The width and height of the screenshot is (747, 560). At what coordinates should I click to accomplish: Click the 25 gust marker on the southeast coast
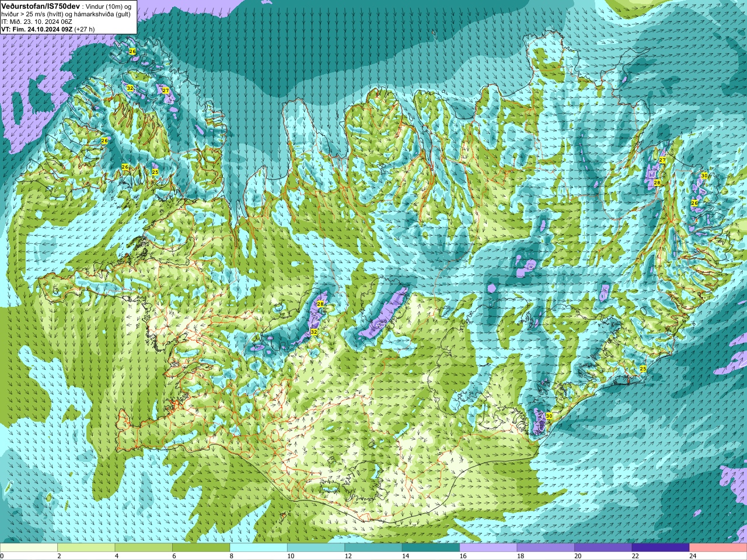coord(643,369)
